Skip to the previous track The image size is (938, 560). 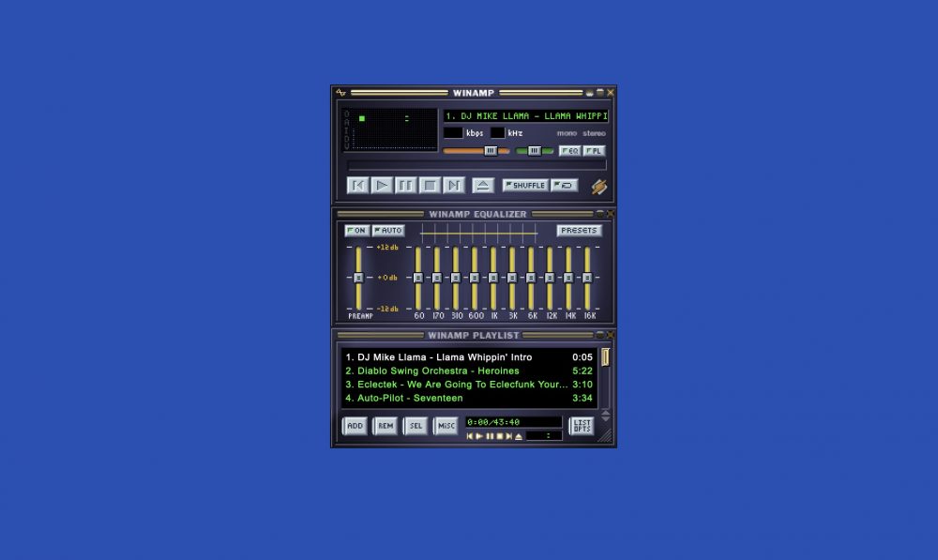357,186
